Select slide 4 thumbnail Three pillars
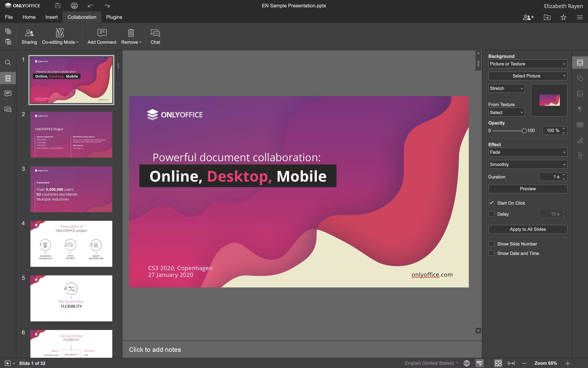The image size is (588, 368). coord(71,244)
